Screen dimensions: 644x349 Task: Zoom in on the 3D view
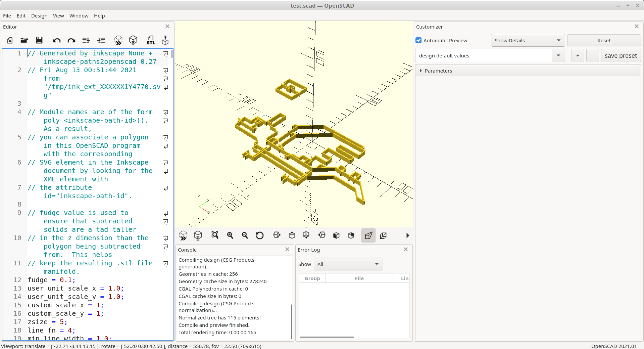(x=230, y=235)
